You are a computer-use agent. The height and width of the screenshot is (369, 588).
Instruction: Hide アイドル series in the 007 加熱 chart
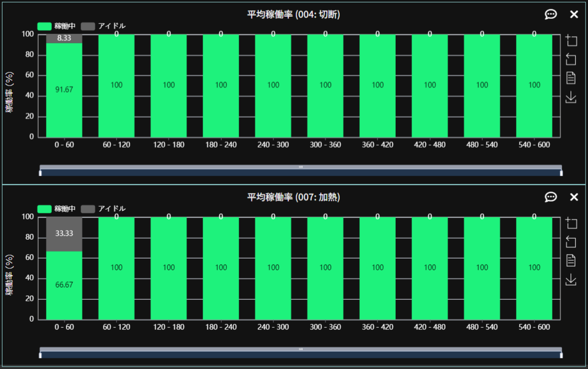point(103,209)
